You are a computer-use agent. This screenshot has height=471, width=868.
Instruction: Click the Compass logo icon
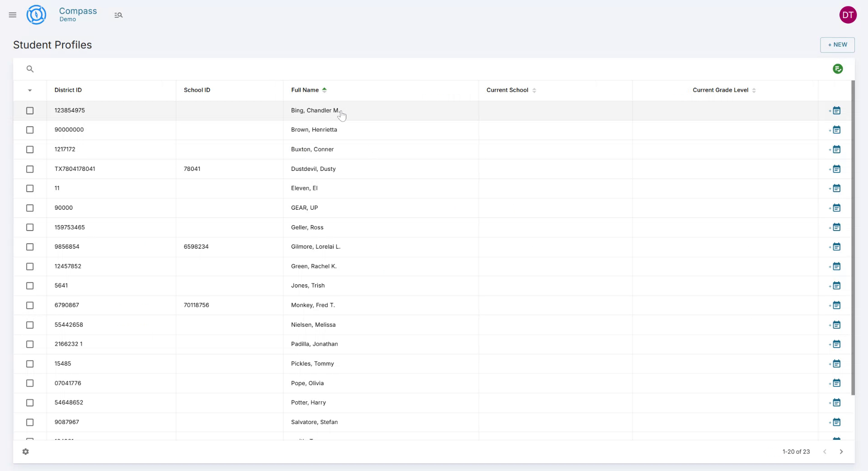[36, 15]
